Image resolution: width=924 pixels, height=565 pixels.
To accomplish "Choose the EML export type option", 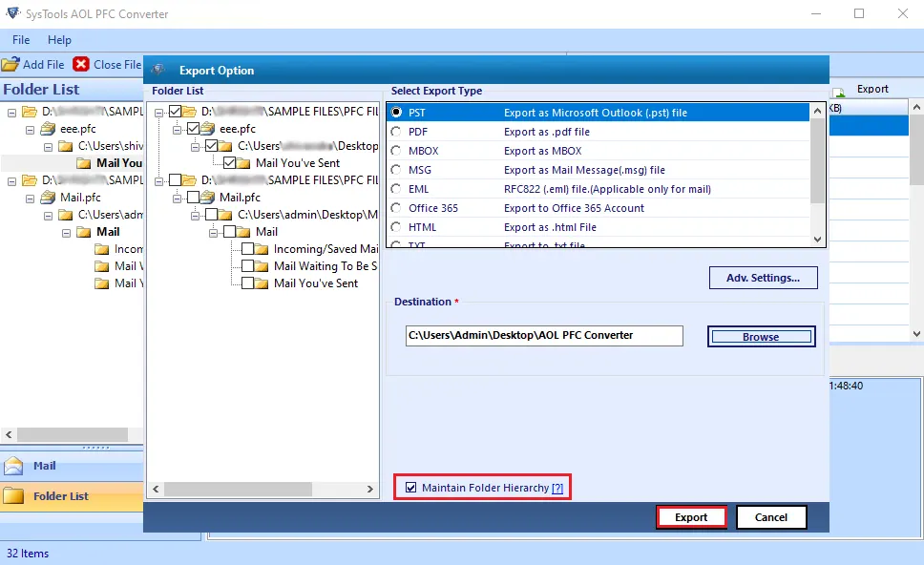I will coord(396,189).
